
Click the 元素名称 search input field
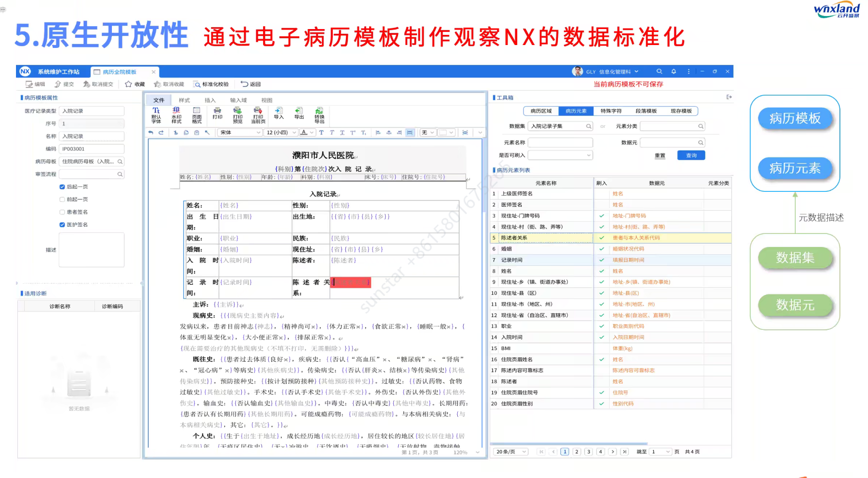pos(560,142)
